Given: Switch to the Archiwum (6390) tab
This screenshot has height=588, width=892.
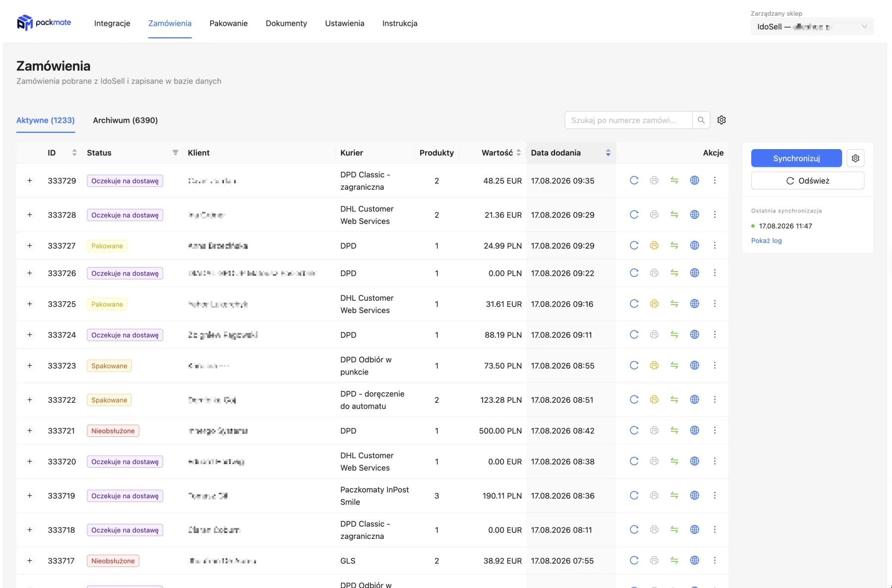Looking at the screenshot, I should pos(125,120).
